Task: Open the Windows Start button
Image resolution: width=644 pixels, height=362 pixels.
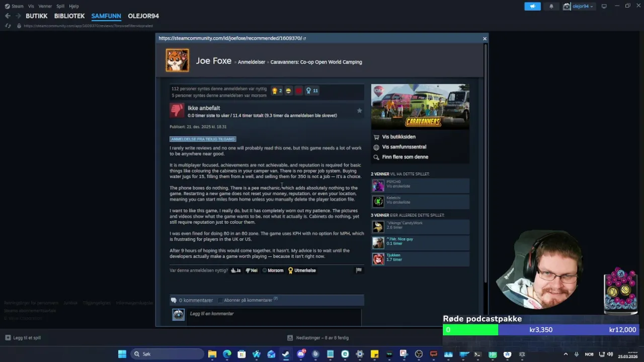Action: click(x=122, y=354)
